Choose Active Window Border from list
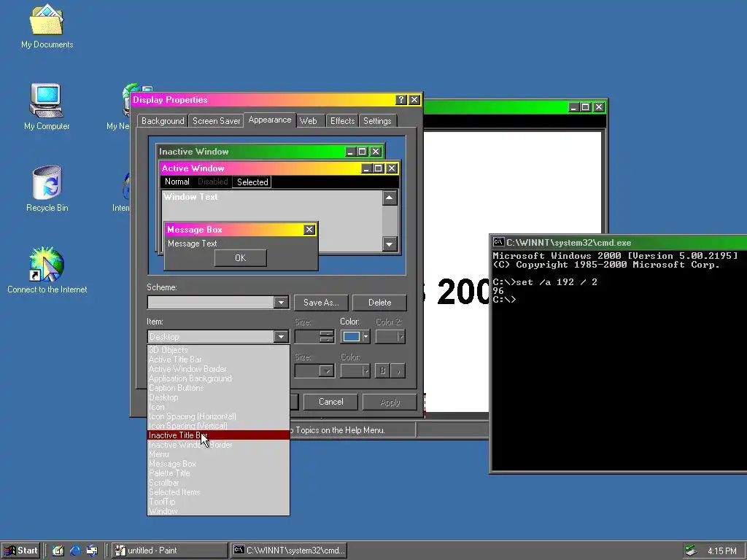This screenshot has height=560, width=747. pyautogui.click(x=218, y=369)
